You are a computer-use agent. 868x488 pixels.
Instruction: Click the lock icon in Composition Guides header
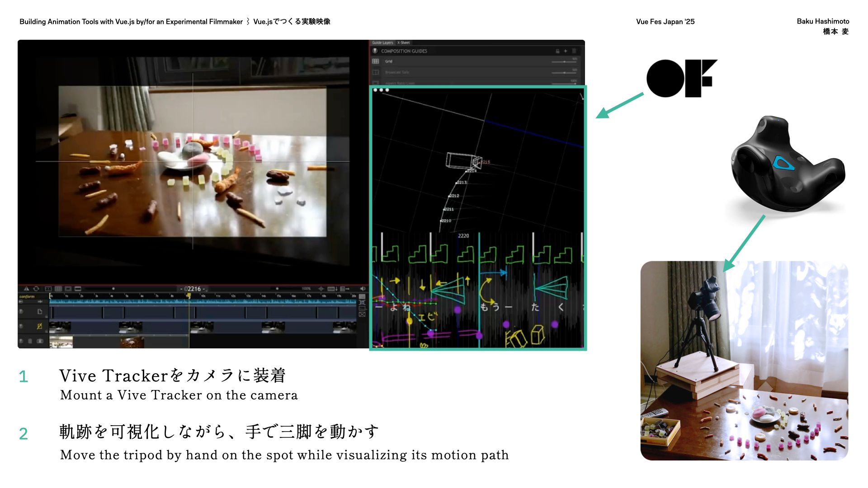click(x=557, y=51)
